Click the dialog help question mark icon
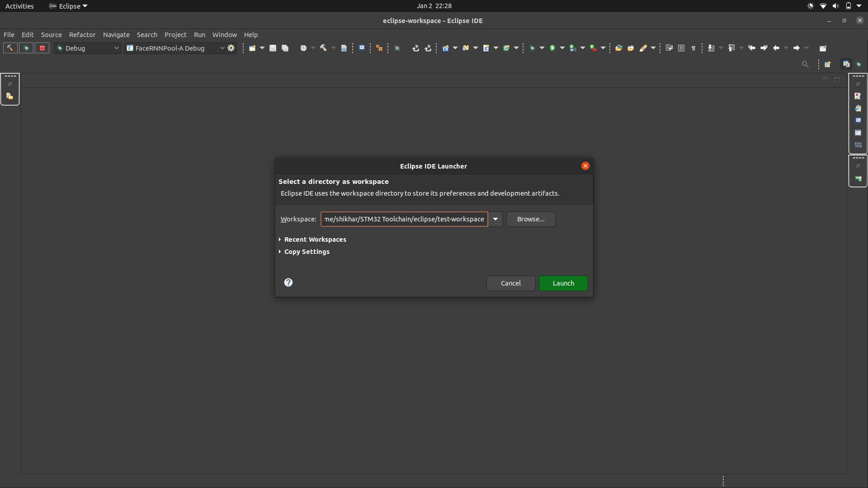The height and width of the screenshot is (488, 868). click(288, 282)
